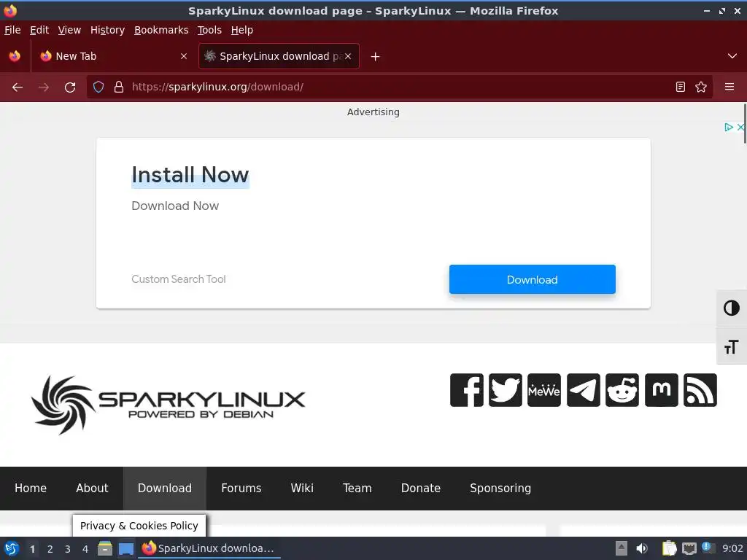Open the RSS feed icon
This screenshot has width=747, height=560.
coord(700,390)
